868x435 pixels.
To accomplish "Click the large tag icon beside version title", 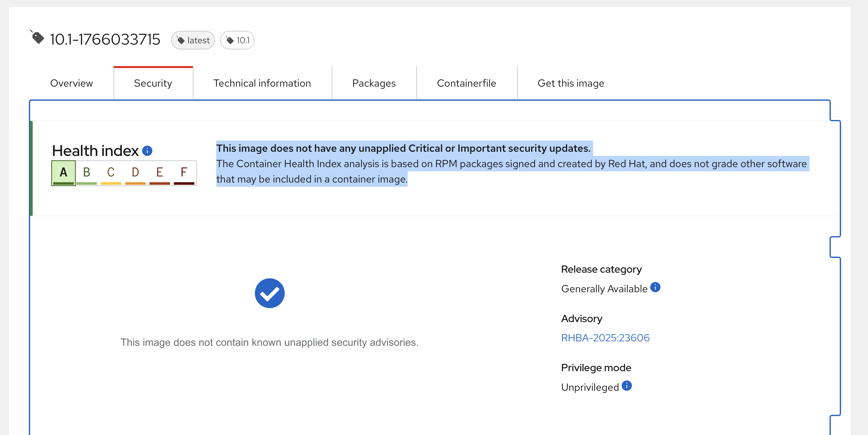I will pyautogui.click(x=38, y=38).
